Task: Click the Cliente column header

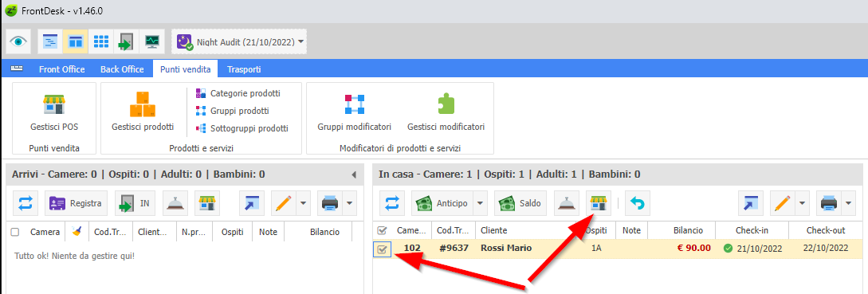Action: (x=494, y=230)
